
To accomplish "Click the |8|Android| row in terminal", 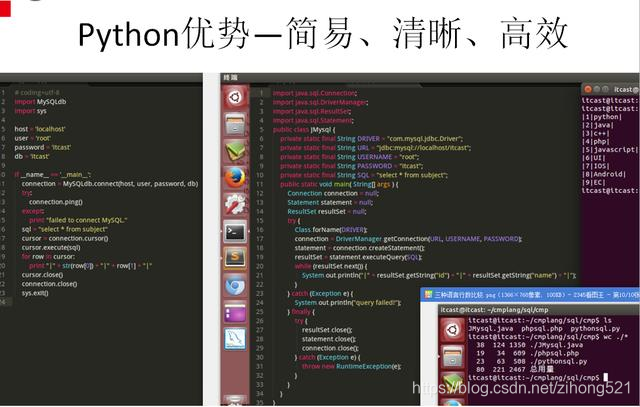I will pos(604,174).
